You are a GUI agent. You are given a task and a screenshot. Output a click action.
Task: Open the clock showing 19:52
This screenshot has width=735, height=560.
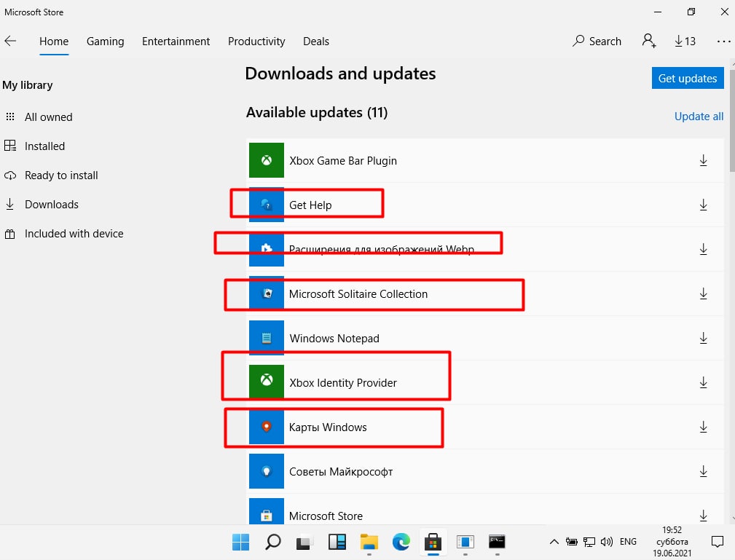tap(672, 542)
